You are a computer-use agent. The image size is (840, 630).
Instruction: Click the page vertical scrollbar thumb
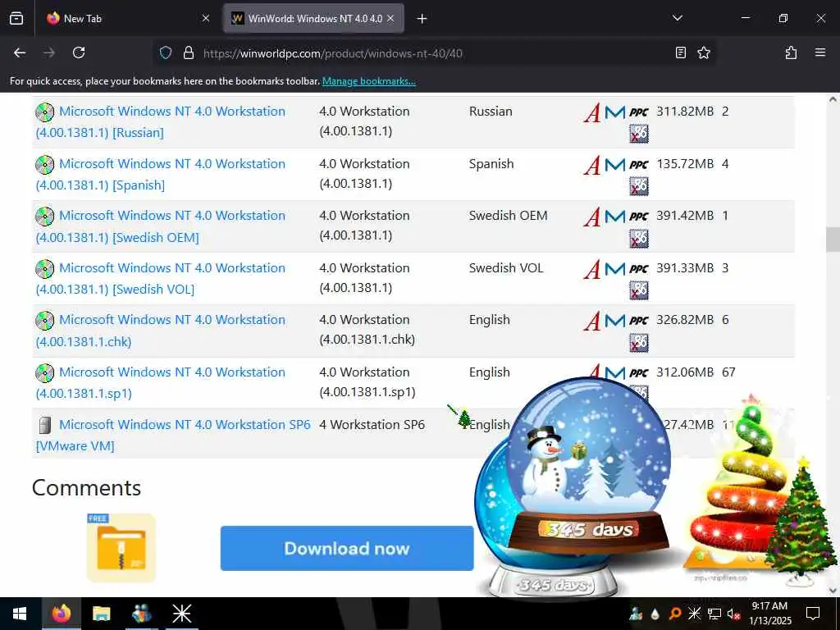click(x=833, y=240)
